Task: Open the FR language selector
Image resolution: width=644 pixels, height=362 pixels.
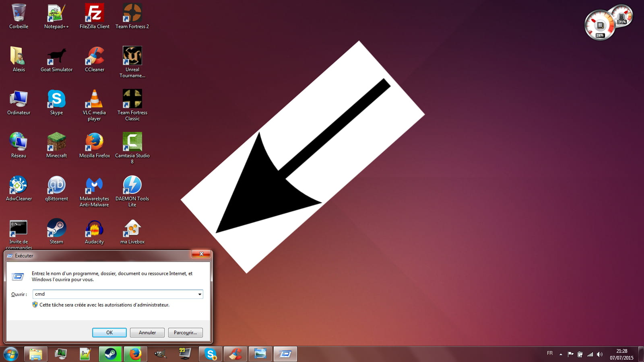Action: [550, 353]
